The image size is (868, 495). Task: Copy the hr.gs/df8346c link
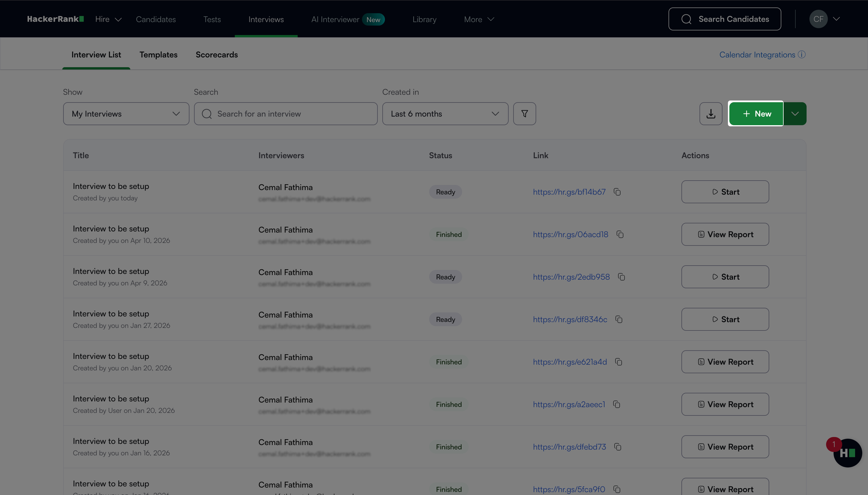point(619,320)
